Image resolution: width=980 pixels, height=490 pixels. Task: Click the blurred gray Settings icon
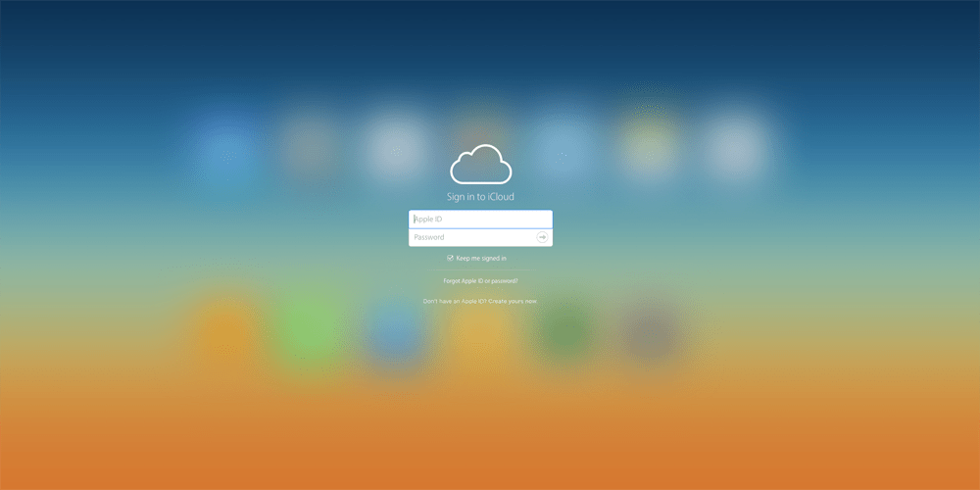[x=648, y=333]
